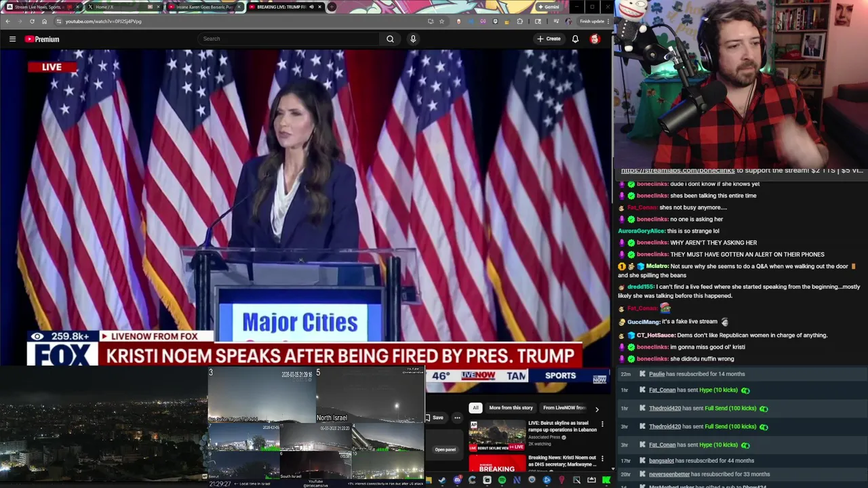Open the YouTube notifications bell
Image resolution: width=868 pixels, height=488 pixels.
pyautogui.click(x=575, y=39)
